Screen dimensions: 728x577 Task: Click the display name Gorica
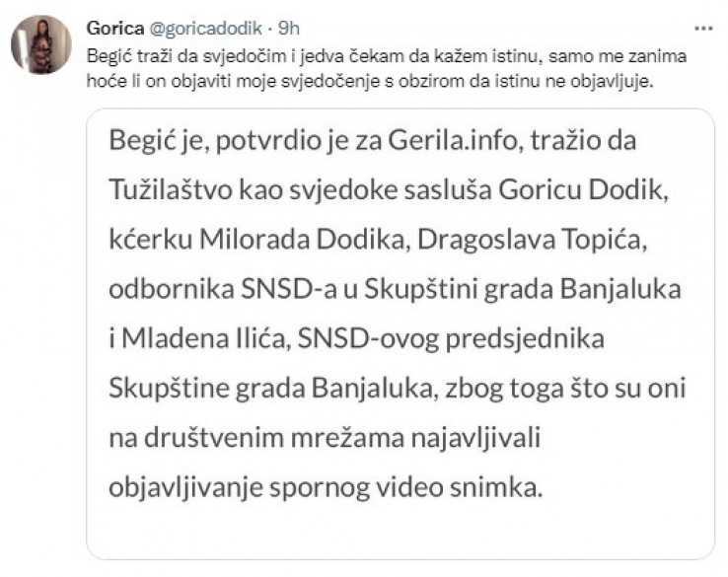click(115, 29)
